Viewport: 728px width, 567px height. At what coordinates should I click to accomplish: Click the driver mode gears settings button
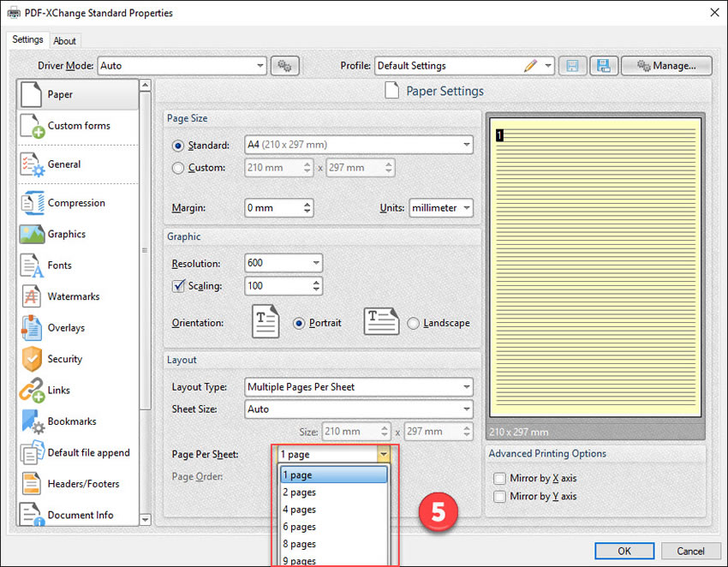tap(284, 65)
